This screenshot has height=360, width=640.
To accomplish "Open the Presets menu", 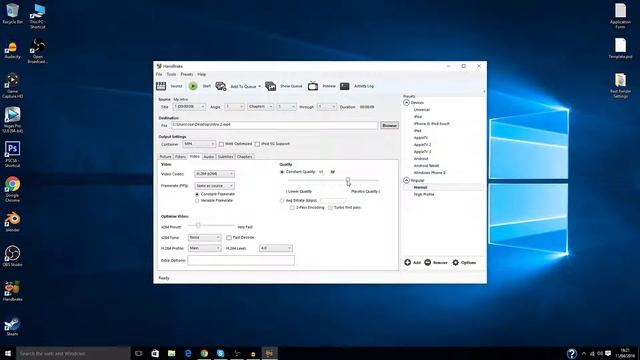I will click(x=187, y=74).
